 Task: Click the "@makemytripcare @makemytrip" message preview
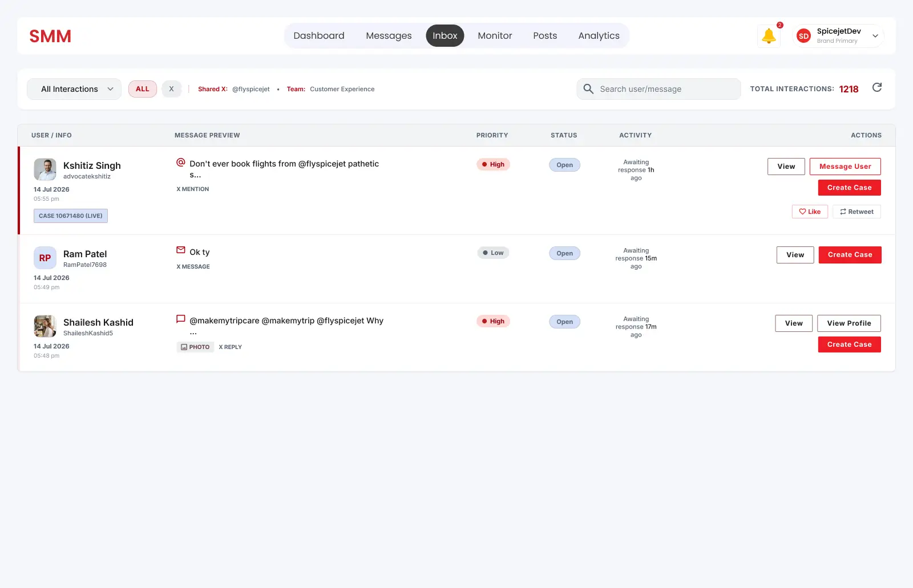[286, 325]
